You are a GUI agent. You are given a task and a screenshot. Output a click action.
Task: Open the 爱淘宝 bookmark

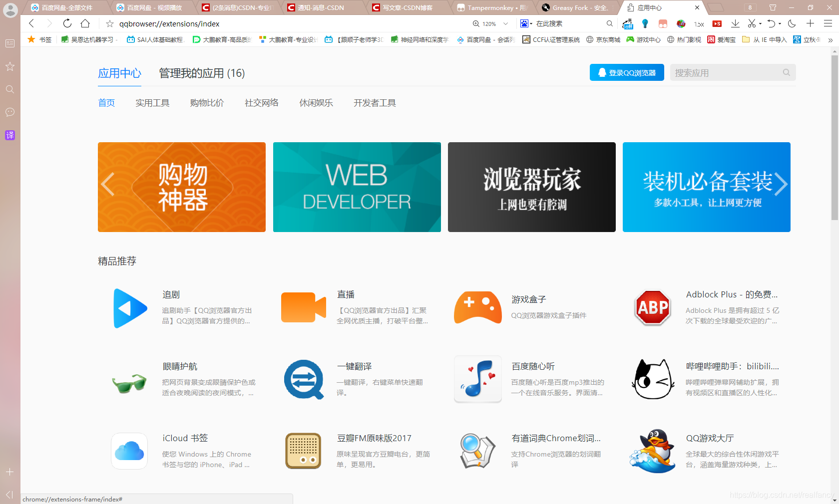[722, 40]
